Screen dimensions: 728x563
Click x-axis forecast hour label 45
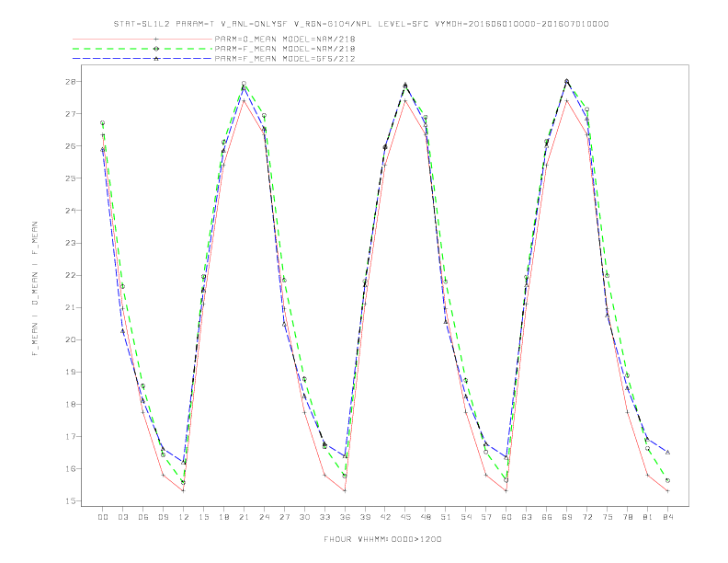tap(405, 517)
